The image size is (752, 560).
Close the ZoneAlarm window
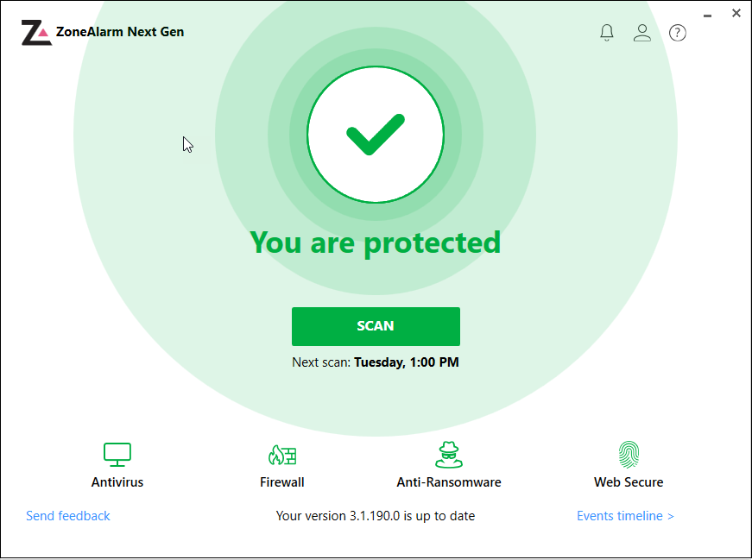coord(736,14)
